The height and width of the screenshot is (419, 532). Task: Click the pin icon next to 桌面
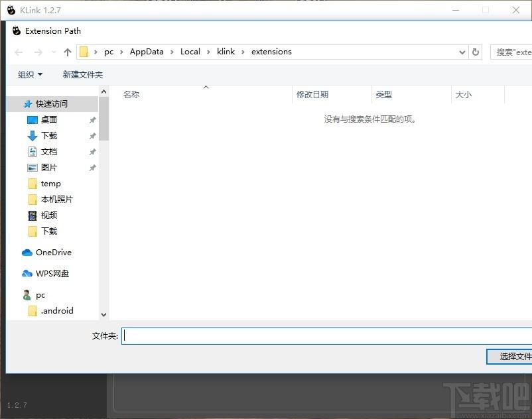coord(92,120)
